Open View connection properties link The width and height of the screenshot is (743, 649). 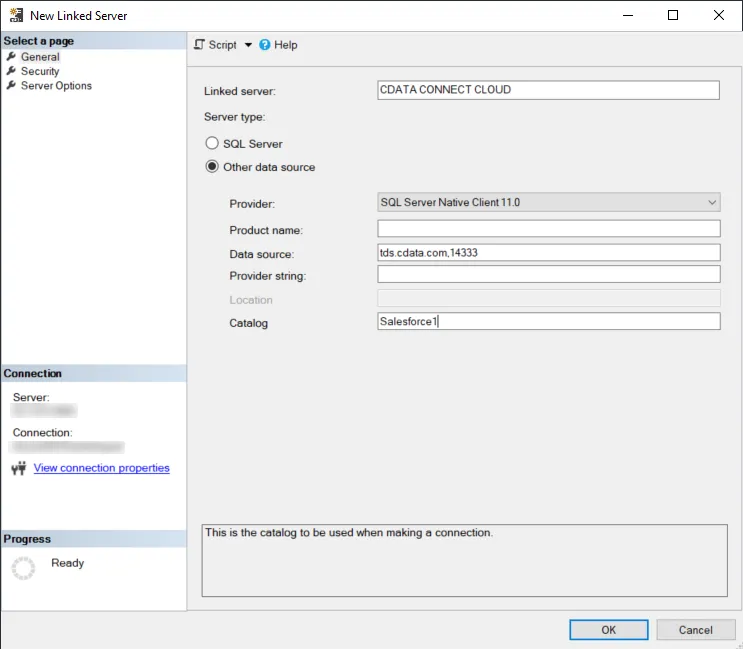101,468
